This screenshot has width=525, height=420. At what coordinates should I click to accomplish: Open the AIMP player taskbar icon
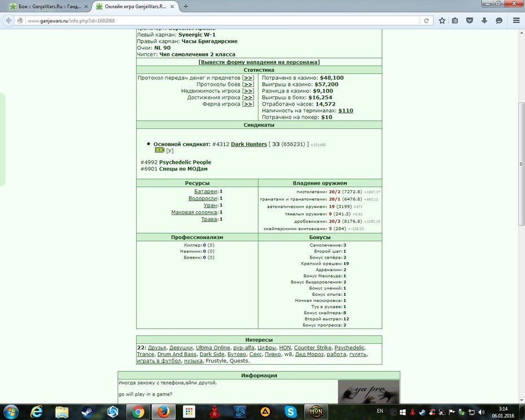coord(265,412)
